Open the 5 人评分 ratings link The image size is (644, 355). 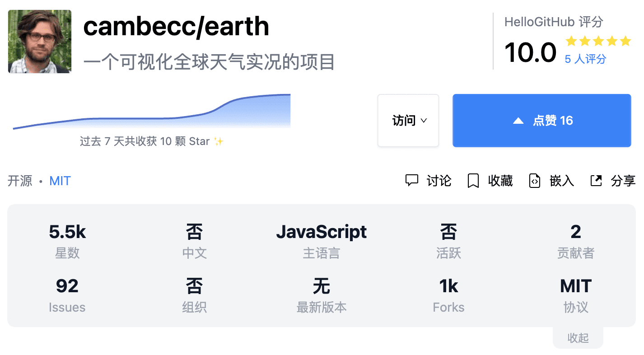pyautogui.click(x=585, y=59)
